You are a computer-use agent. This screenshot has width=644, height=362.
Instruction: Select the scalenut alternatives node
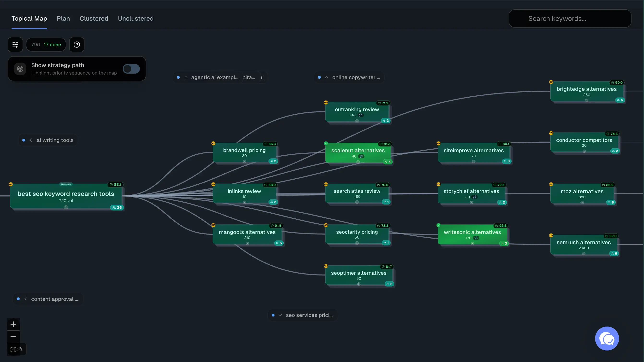(358, 153)
